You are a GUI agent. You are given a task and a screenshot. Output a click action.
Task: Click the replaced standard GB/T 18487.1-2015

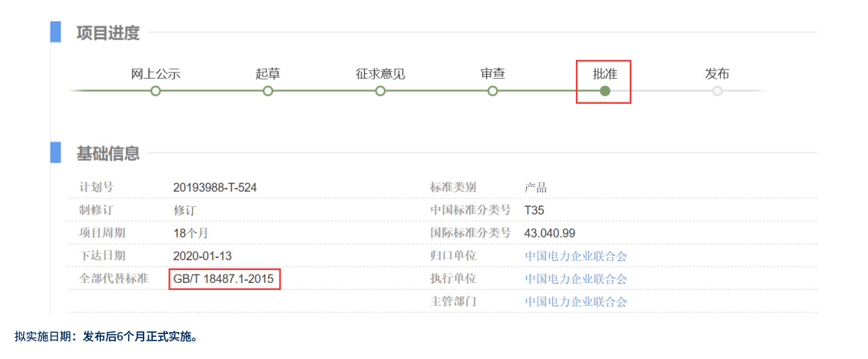point(223,279)
